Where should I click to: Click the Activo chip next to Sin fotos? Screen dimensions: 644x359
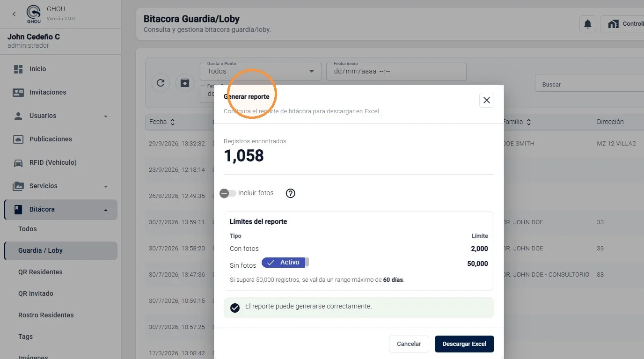point(284,263)
